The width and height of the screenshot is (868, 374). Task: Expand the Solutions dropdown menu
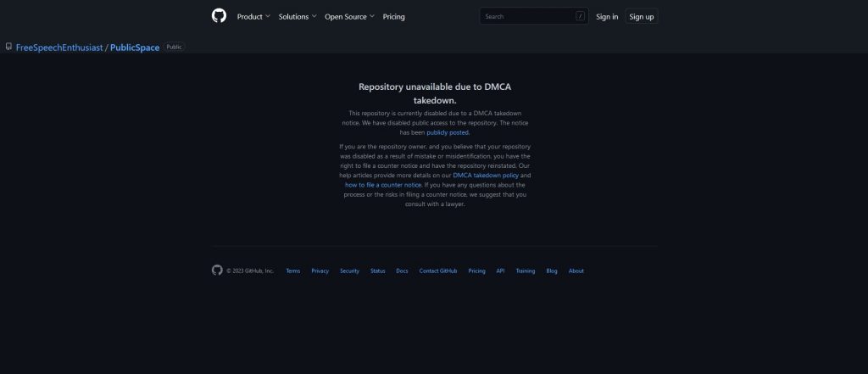pos(298,17)
